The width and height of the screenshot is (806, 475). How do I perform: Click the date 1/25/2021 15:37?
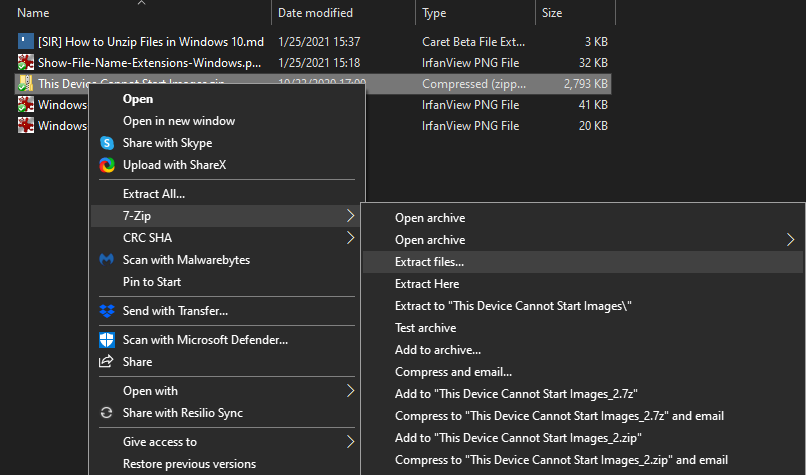click(319, 42)
